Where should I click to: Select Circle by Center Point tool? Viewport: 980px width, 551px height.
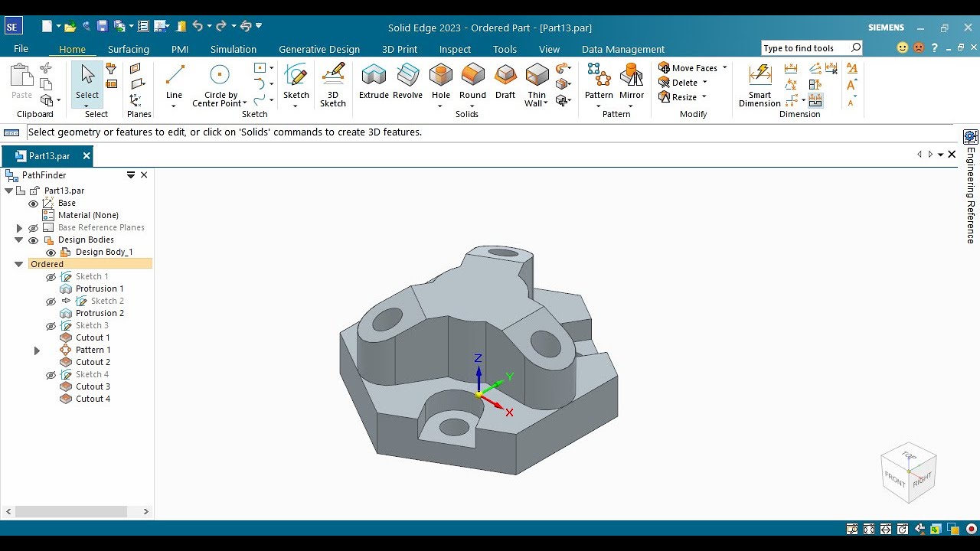pyautogui.click(x=220, y=84)
